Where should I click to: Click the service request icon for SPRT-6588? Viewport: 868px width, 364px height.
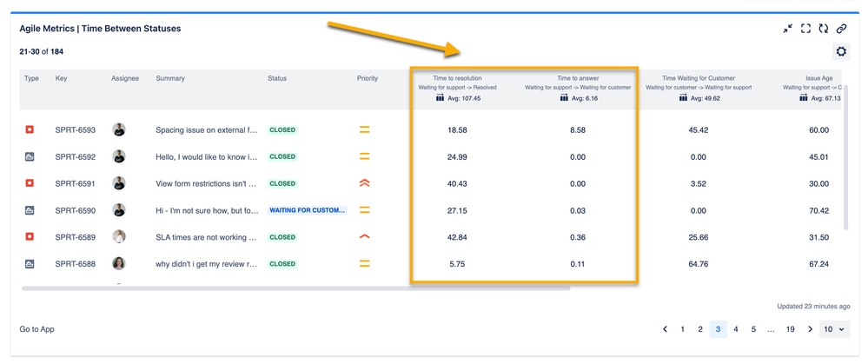coord(30,264)
